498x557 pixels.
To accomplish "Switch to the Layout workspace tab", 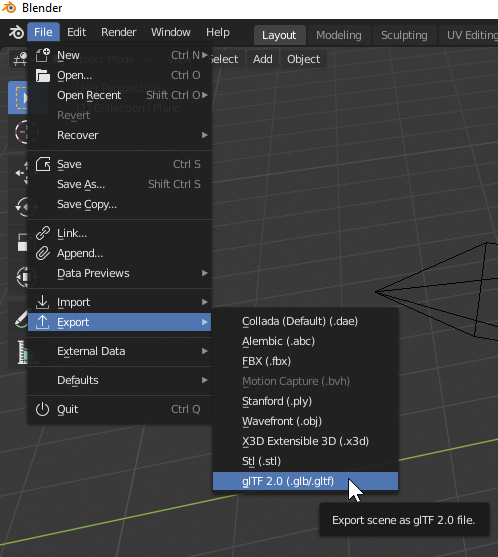I will 279,35.
